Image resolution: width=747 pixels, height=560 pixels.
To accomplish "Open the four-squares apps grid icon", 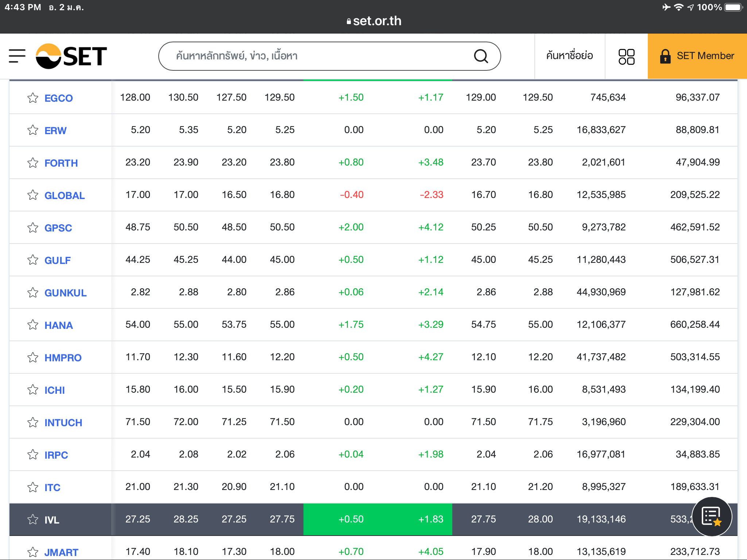I will (626, 57).
